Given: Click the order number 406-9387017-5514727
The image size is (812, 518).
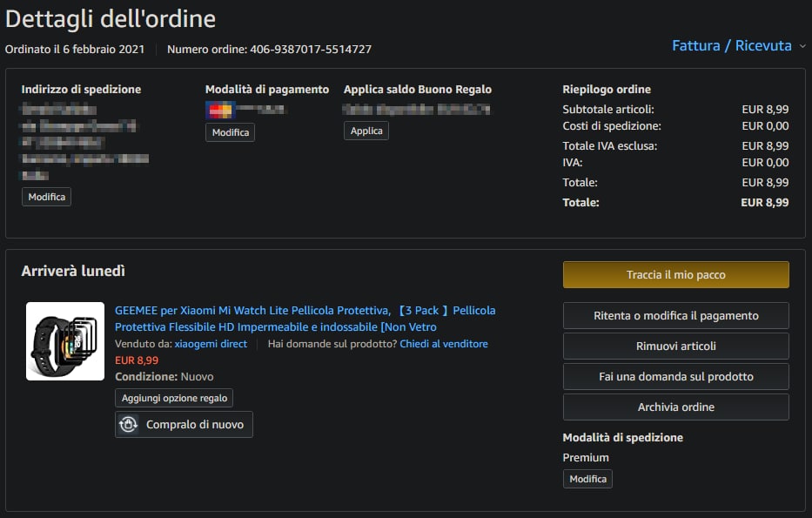Looking at the screenshot, I should pyautogui.click(x=311, y=49).
